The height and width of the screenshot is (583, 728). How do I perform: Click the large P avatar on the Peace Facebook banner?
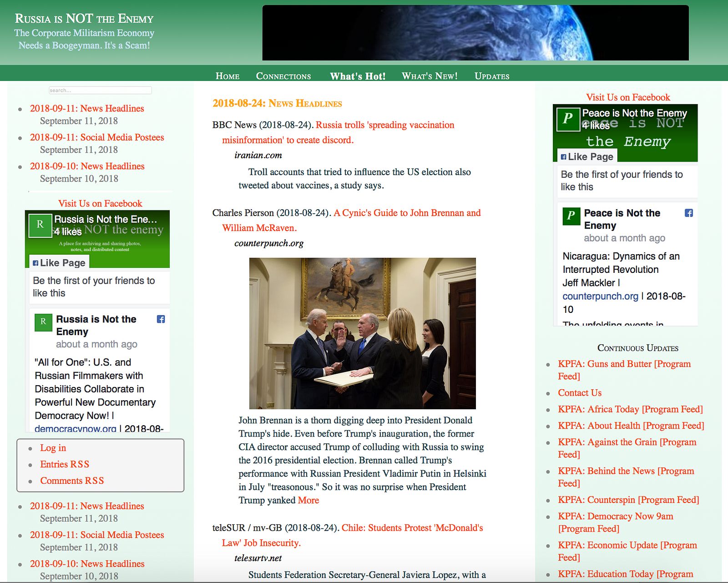[568, 119]
